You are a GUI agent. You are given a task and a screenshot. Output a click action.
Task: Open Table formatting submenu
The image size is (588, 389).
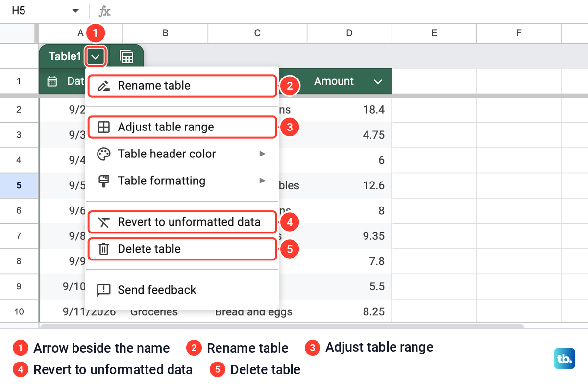click(182, 181)
